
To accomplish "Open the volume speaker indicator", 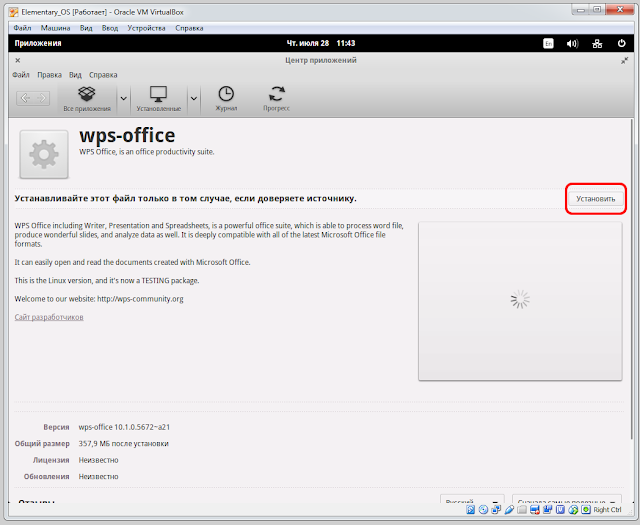I will click(x=572, y=43).
